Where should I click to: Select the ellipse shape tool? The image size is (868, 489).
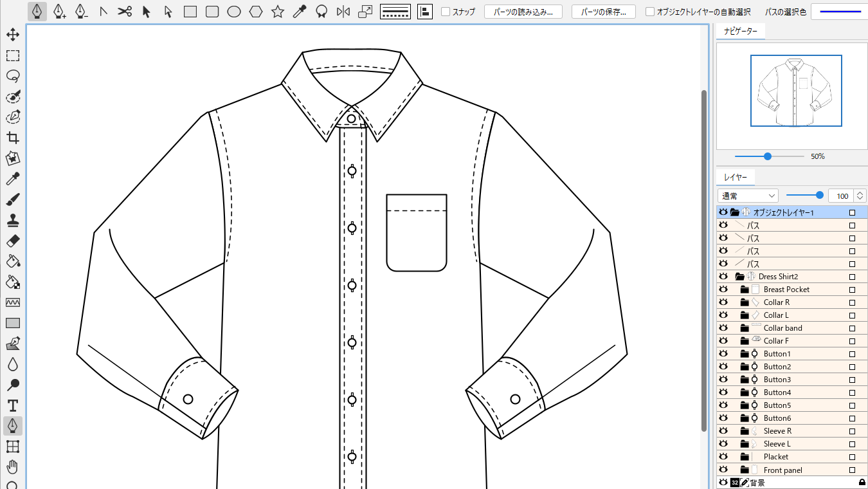234,12
